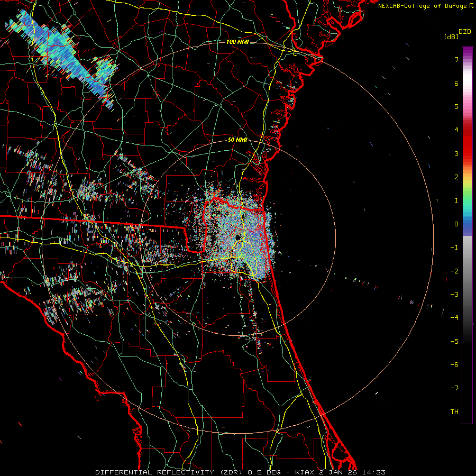
Task: Click the TH threshold label on the scale
Action: click(x=454, y=412)
